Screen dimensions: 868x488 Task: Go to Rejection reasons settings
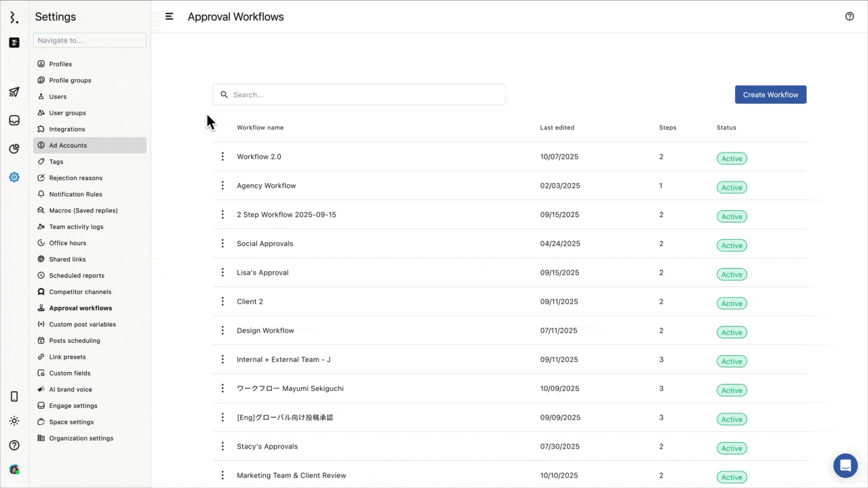(75, 178)
